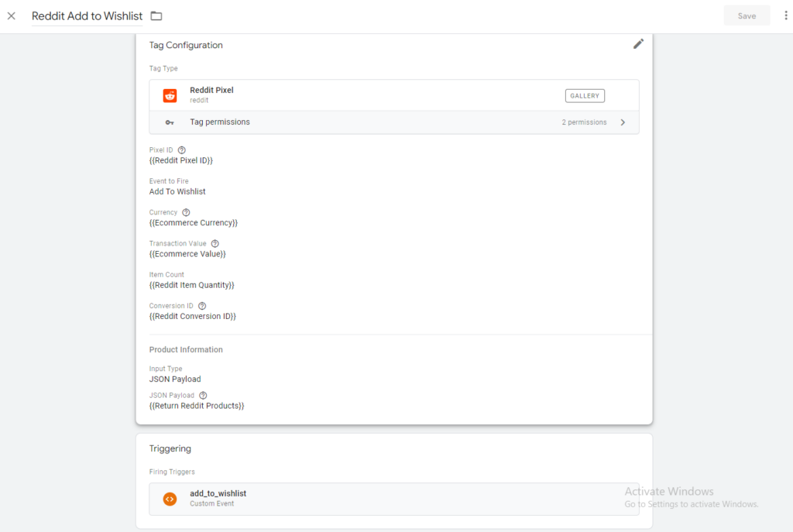Open help for the Currency field
Image resolution: width=793 pixels, height=532 pixels.
[186, 212]
